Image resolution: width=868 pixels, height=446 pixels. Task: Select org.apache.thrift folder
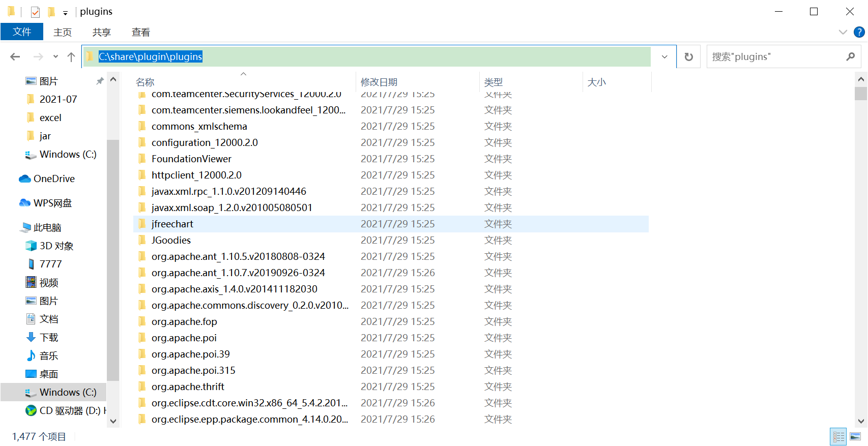click(x=188, y=386)
